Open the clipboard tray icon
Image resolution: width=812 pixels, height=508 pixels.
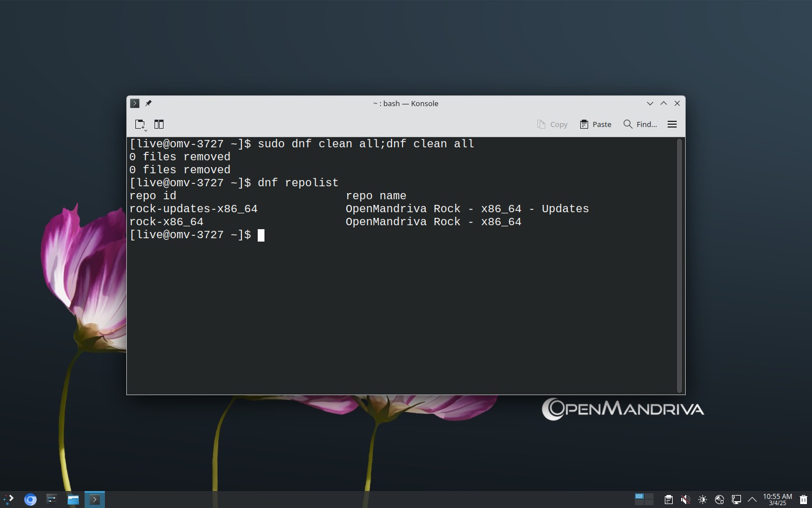(668, 500)
